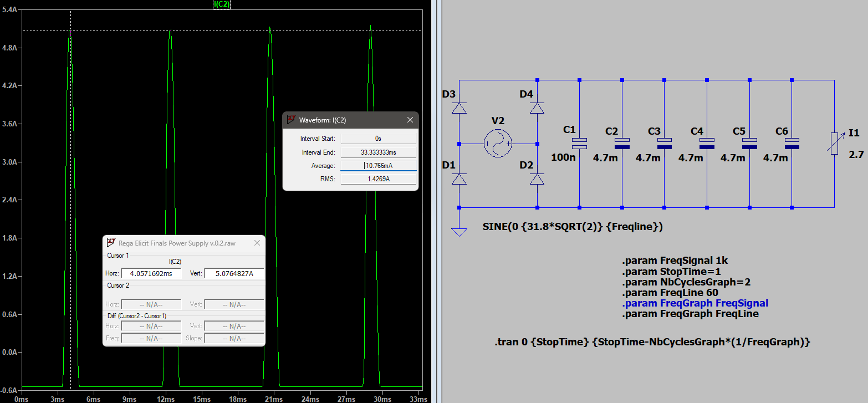Click the .tran simulation directive text

click(652, 342)
